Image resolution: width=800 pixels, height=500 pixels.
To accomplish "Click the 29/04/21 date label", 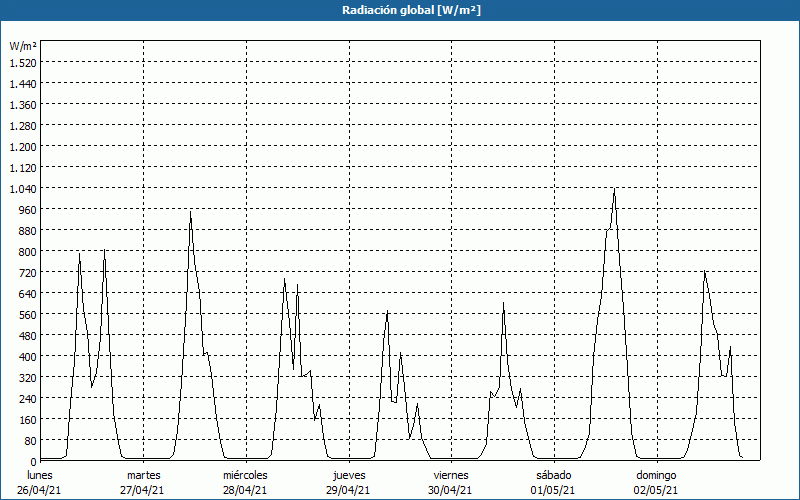I will (x=348, y=490).
